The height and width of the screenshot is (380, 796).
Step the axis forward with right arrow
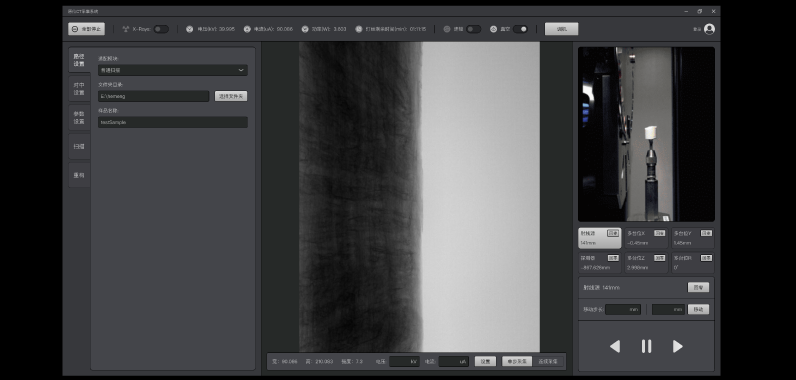(678, 346)
